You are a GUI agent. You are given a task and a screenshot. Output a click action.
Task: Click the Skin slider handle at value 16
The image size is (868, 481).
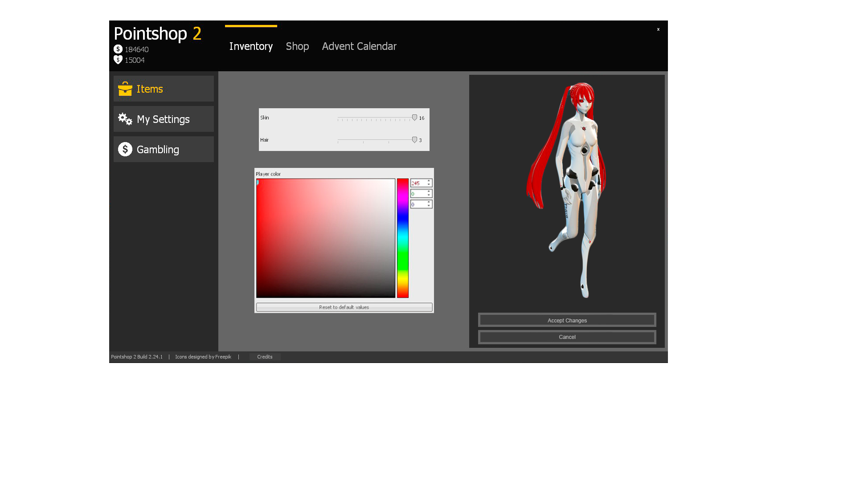[x=414, y=117]
